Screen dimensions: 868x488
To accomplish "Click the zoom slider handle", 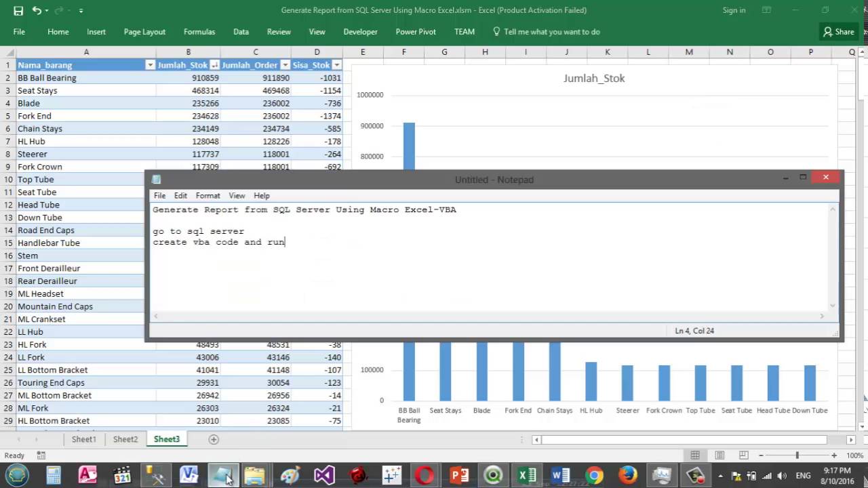I will (797, 455).
